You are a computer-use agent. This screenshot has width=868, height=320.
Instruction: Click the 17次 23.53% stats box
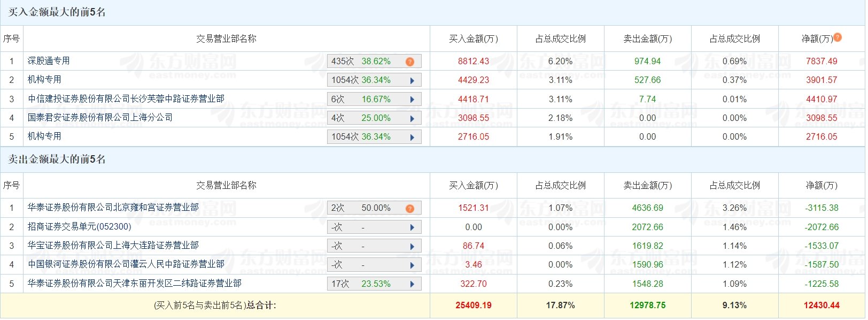tap(374, 284)
